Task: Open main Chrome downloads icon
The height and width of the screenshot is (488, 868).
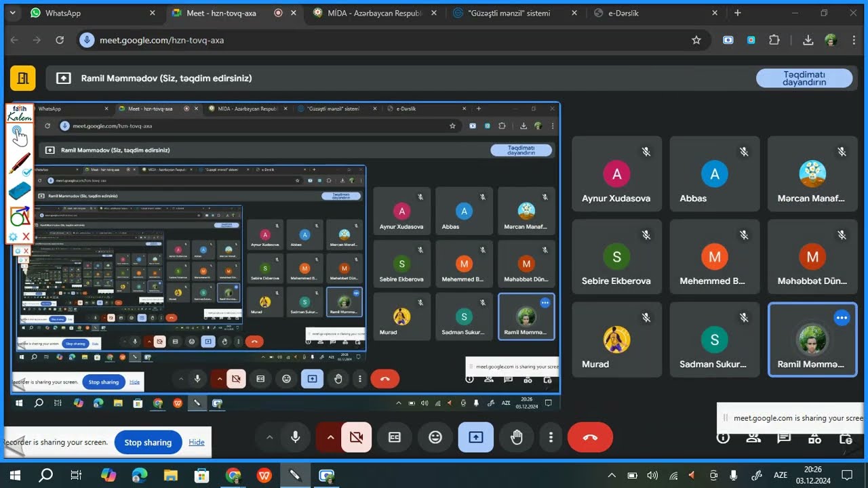Action: click(x=808, y=40)
